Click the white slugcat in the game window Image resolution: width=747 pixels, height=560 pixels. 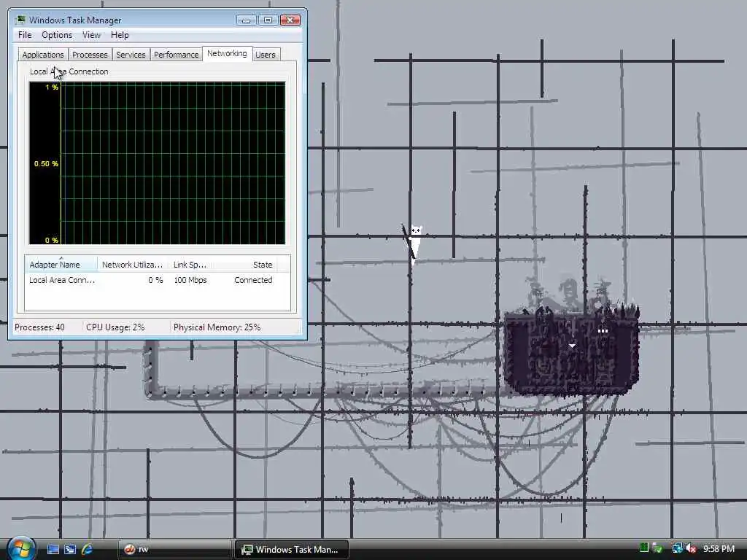(x=415, y=243)
